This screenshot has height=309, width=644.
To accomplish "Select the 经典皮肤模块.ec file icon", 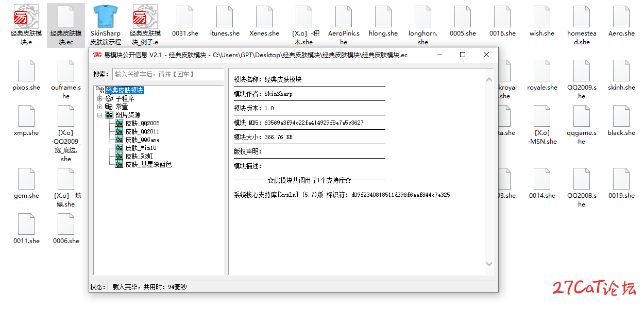I will tap(66, 18).
